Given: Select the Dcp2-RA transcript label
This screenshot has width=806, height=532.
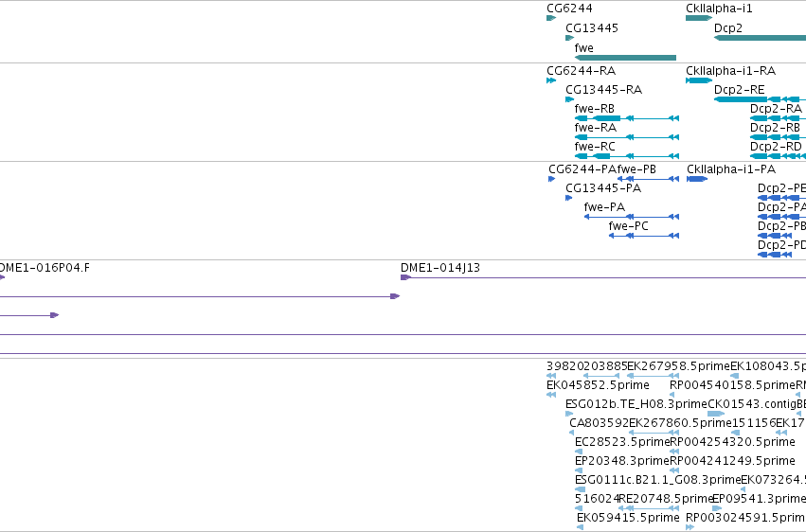Looking at the screenshot, I should point(776,109).
